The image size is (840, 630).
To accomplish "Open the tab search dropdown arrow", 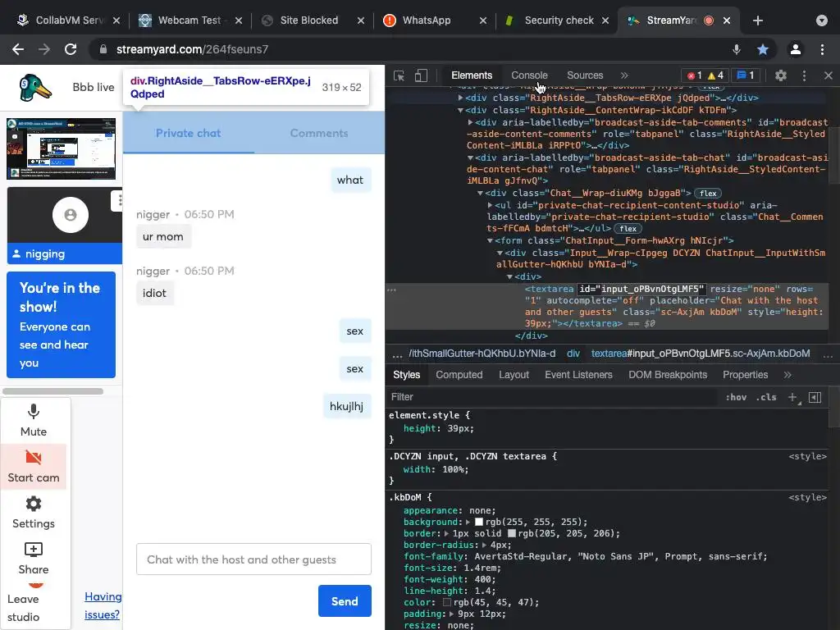I will coord(822,21).
